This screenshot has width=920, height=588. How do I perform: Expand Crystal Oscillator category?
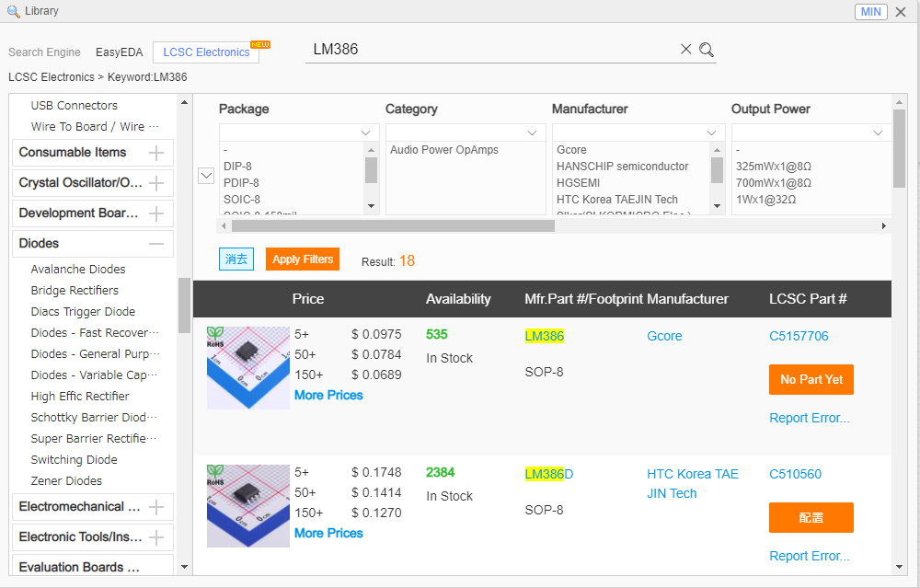156,184
